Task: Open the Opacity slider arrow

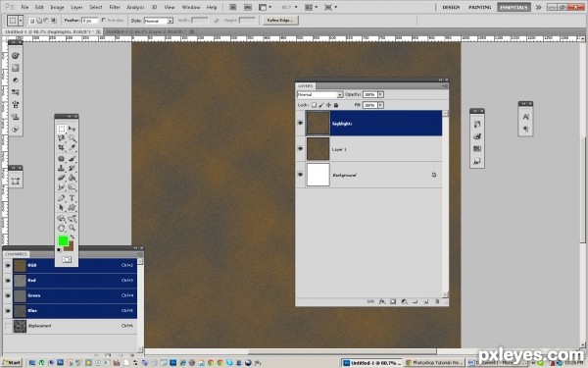Action: click(x=380, y=94)
